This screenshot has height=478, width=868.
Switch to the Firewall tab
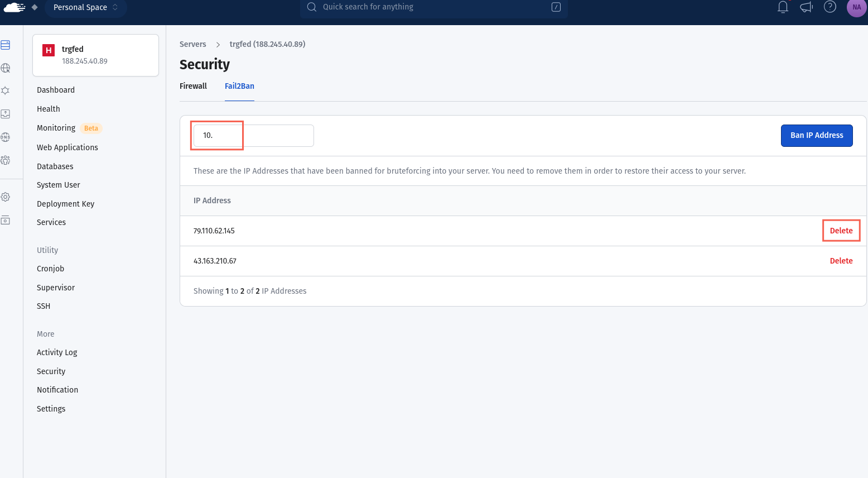193,86
